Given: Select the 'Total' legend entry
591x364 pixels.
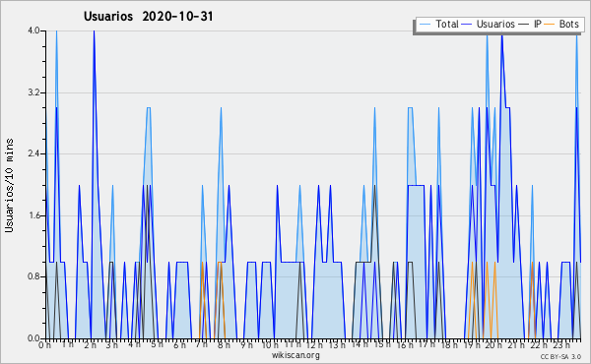Looking at the screenshot, I should click(x=446, y=24).
